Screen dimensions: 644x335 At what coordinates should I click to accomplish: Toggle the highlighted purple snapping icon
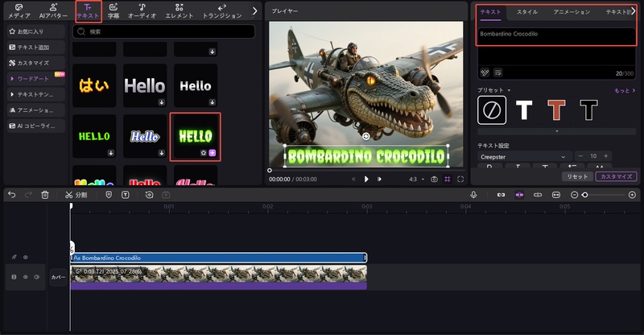point(519,195)
